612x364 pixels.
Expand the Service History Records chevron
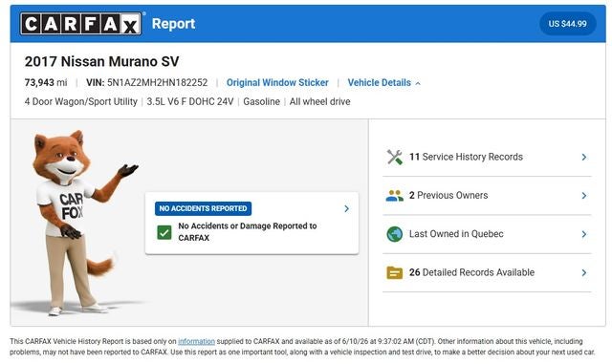point(584,157)
